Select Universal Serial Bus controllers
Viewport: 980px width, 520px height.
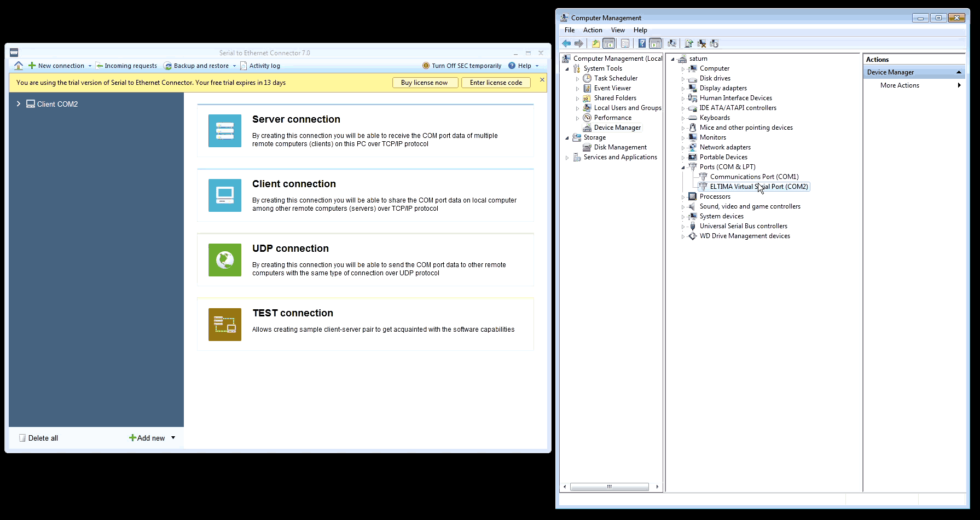(x=743, y=226)
